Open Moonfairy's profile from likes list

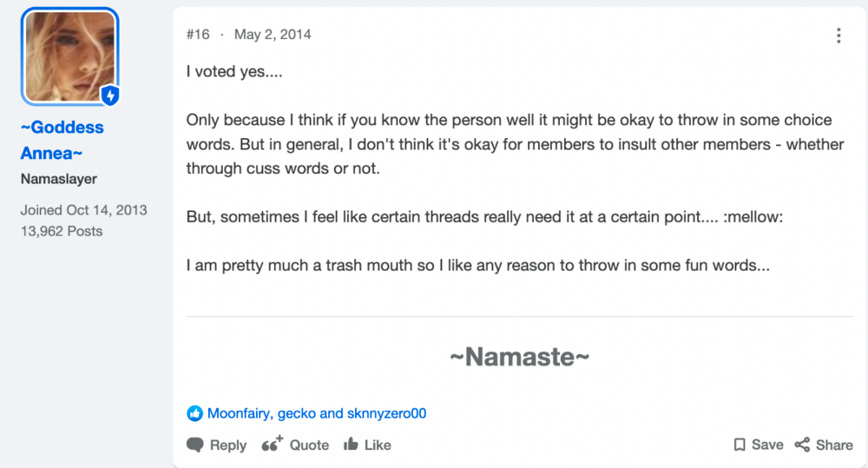tap(240, 413)
